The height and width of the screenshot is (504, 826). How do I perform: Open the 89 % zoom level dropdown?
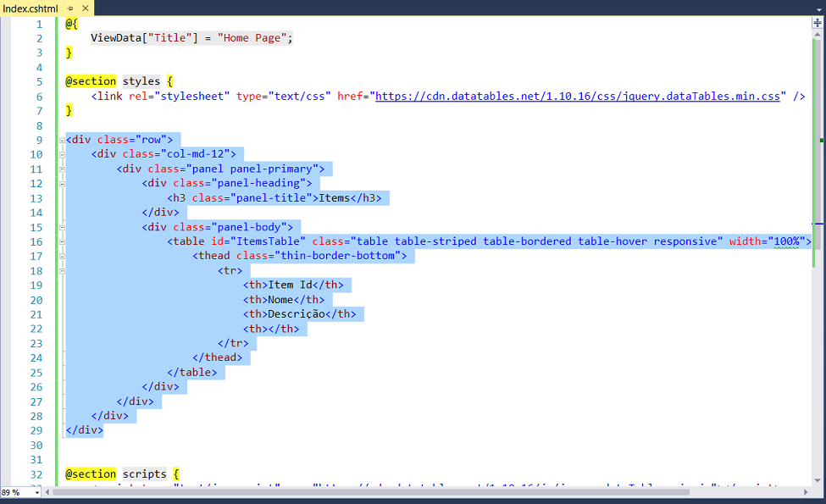[x=37, y=493]
